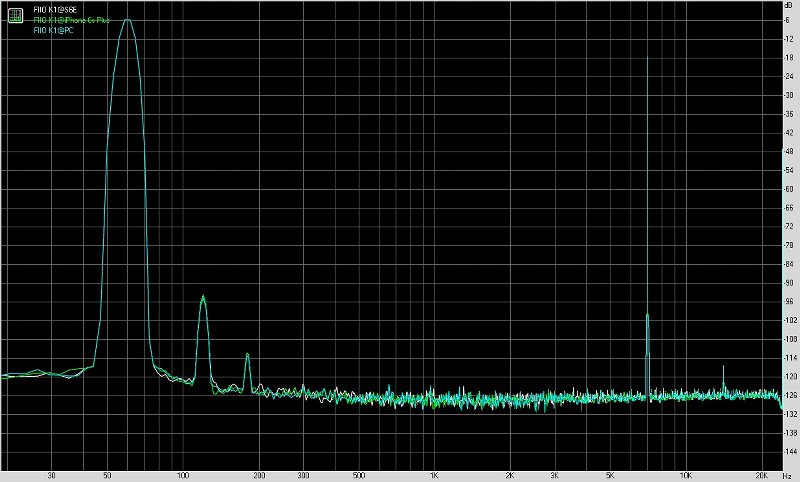Click the small spike near 14 kHz

pyautogui.click(x=723, y=367)
